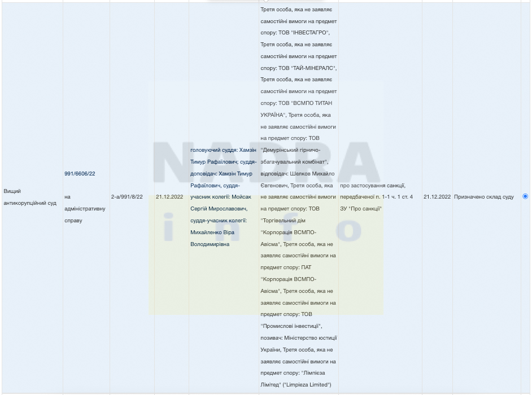532x395 pixels.
Task: Open case link 991/6606/22
Action: coord(80,174)
